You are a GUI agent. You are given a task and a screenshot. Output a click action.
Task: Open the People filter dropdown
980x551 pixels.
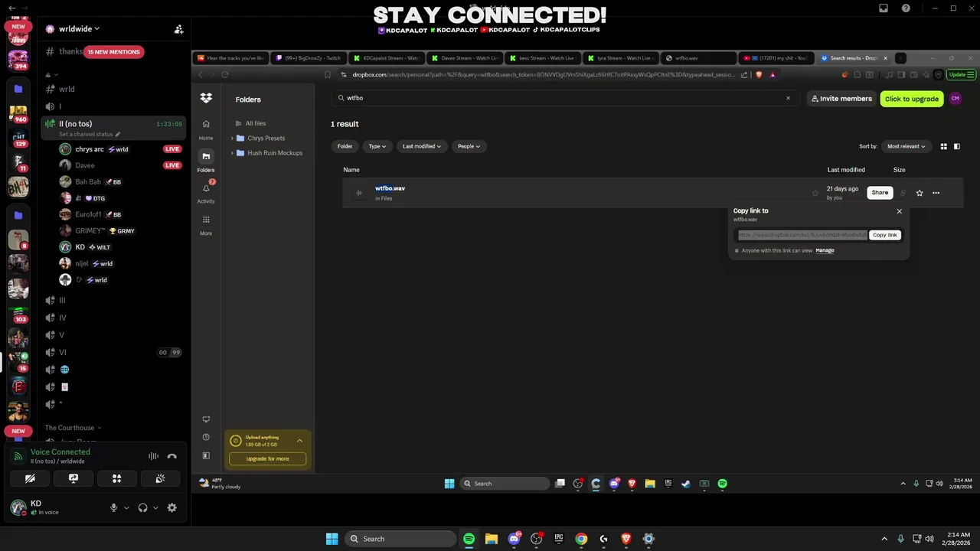click(469, 146)
